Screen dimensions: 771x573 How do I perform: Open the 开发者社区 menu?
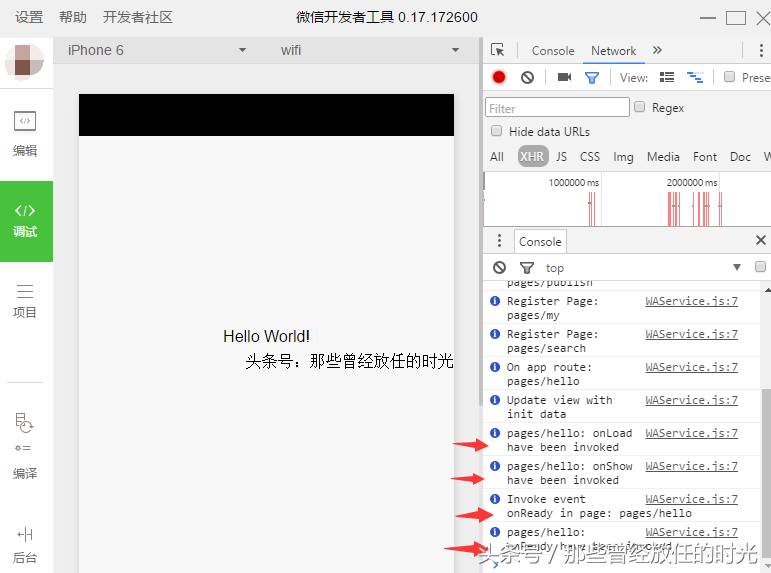138,17
